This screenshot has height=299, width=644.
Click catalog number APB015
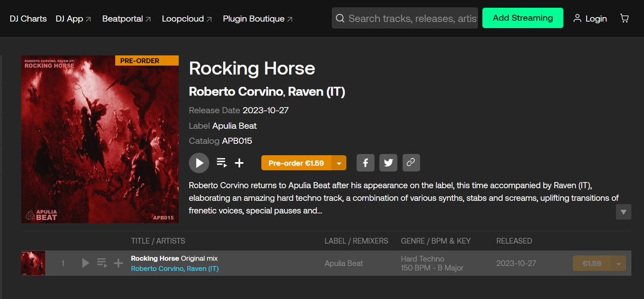tap(237, 141)
